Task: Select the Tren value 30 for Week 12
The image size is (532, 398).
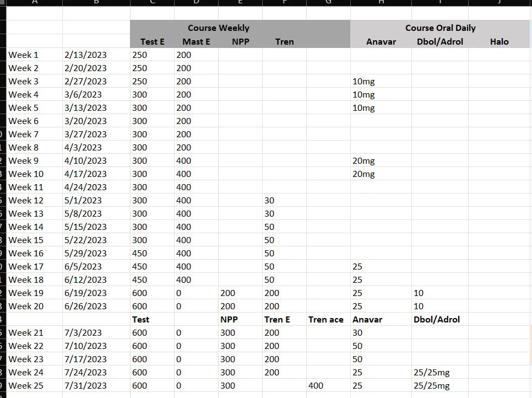Action: (269, 201)
